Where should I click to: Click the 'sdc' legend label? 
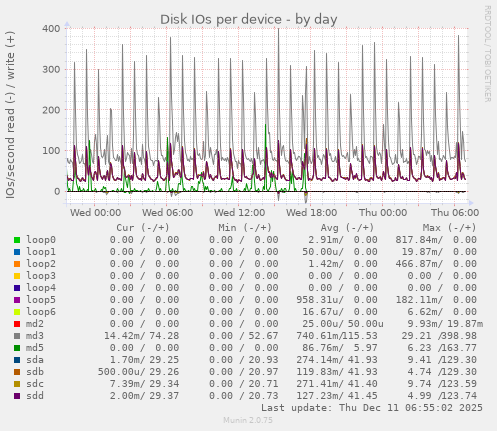tap(35, 384)
